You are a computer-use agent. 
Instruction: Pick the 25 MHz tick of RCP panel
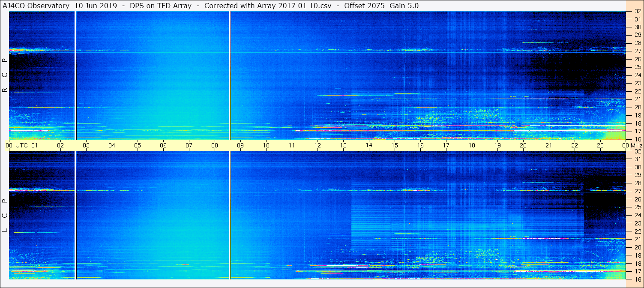(x=637, y=67)
